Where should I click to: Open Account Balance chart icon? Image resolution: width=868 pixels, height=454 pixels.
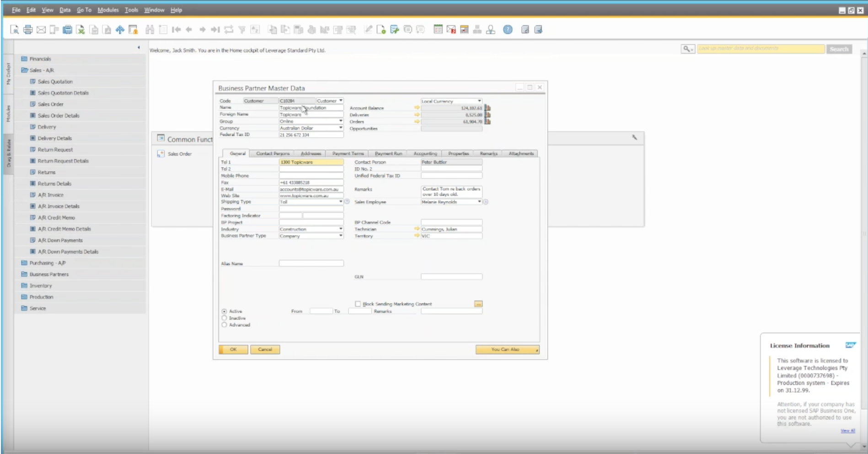coord(488,108)
